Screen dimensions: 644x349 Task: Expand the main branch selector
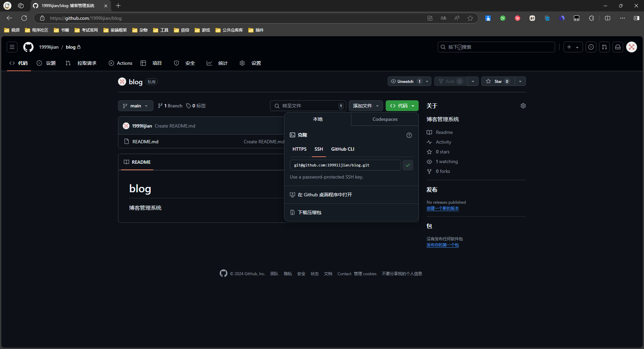[136, 106]
